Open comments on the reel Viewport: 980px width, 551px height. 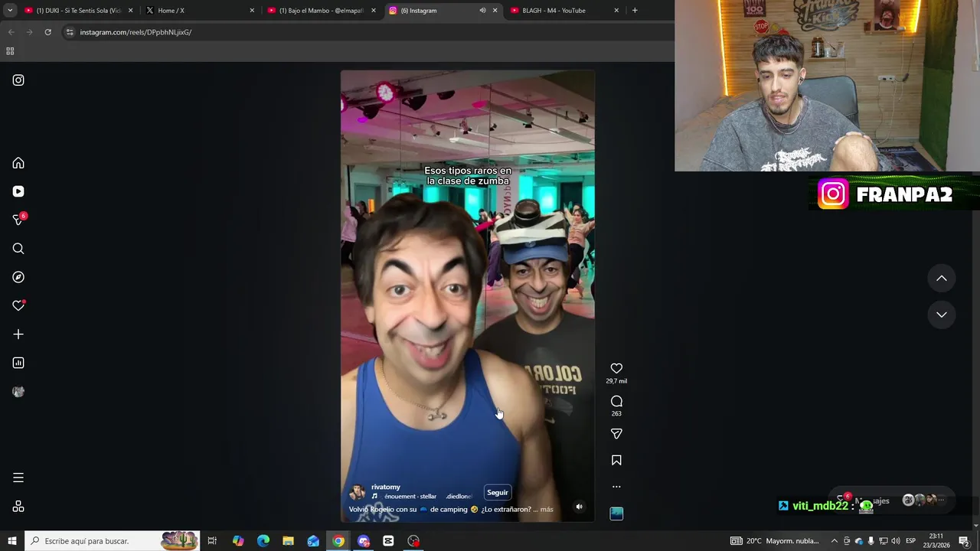click(616, 401)
